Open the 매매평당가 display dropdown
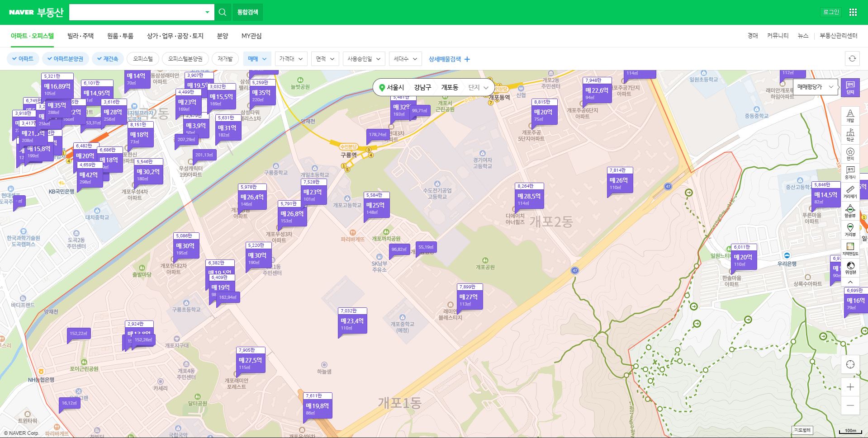Image resolution: width=868 pixels, height=438 pixels. 815,87
